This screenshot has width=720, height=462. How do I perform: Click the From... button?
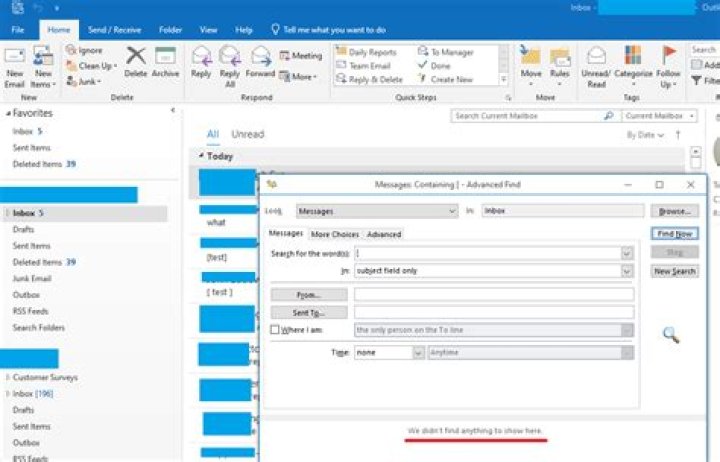[309, 295]
